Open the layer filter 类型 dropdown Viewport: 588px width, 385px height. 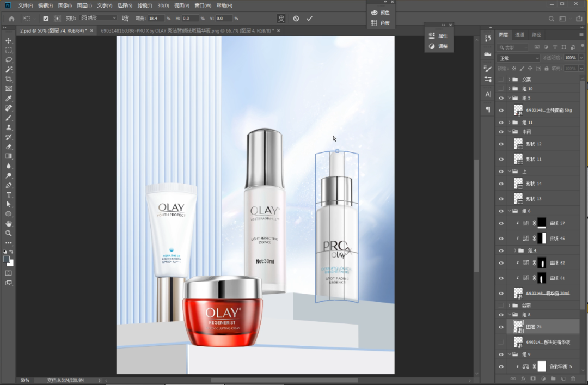[513, 47]
